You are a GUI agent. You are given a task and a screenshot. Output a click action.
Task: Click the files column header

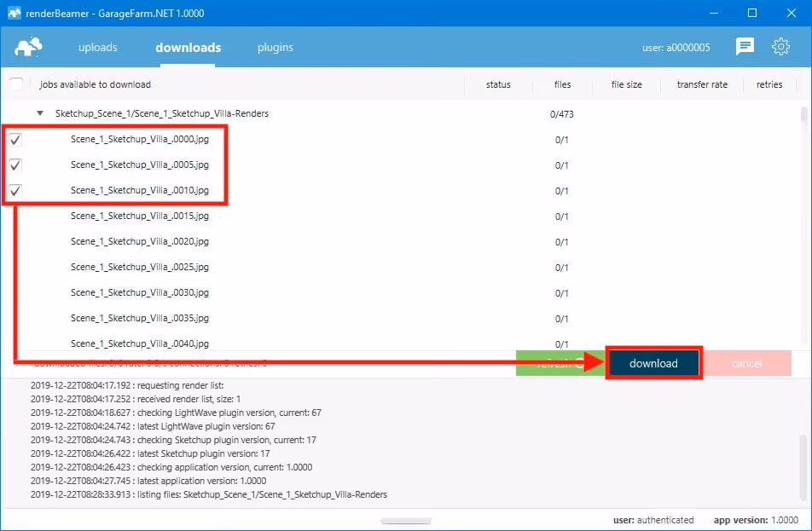coord(562,84)
